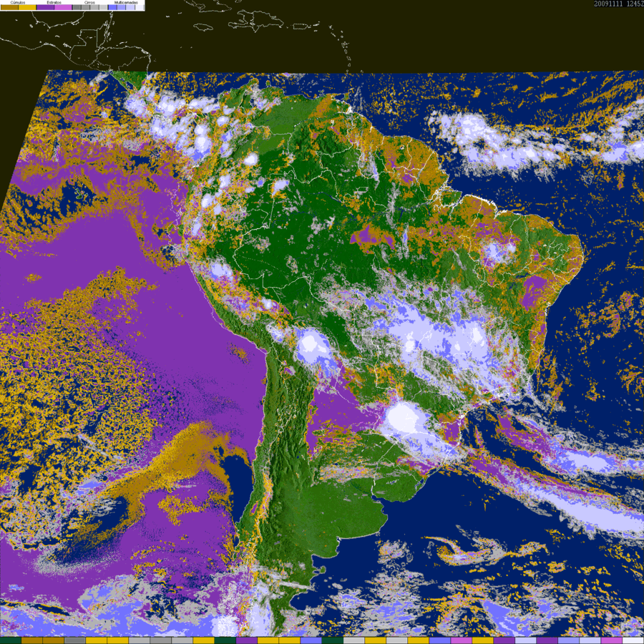Select the near-white Multicamadas swatch
The width and height of the screenshot is (644, 644).
pyautogui.click(x=140, y=7)
